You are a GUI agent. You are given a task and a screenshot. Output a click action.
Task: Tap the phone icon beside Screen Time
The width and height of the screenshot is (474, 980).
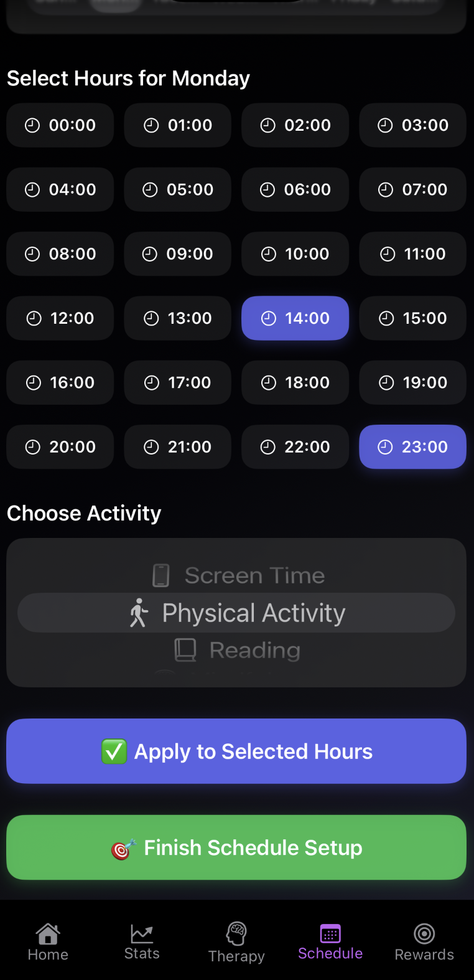pyautogui.click(x=161, y=575)
